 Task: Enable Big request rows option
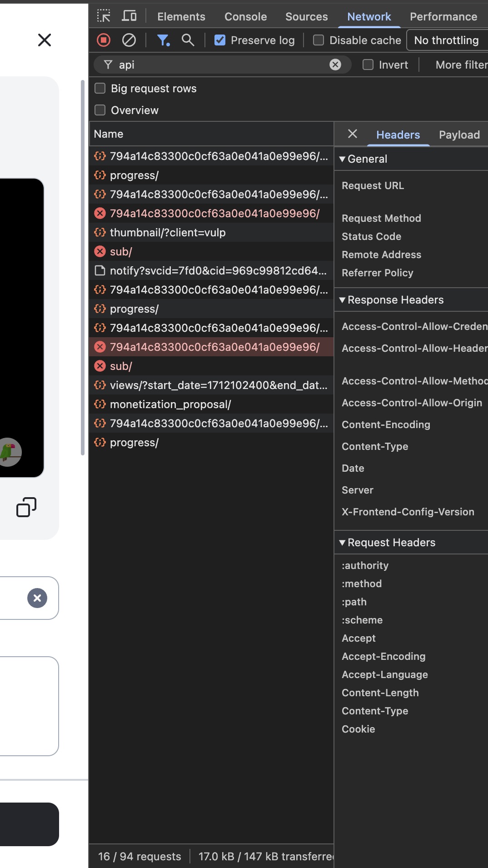[100, 88]
